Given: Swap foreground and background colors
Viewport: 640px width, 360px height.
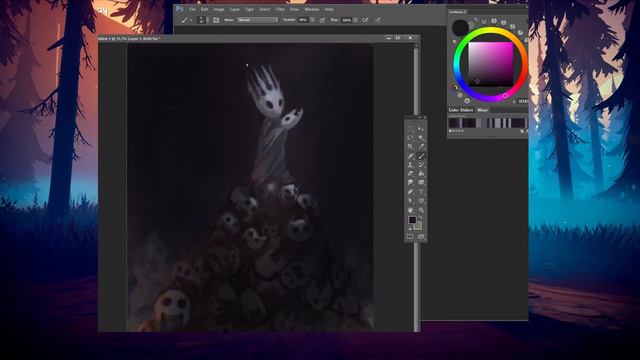Looking at the screenshot, I should coord(421,217).
